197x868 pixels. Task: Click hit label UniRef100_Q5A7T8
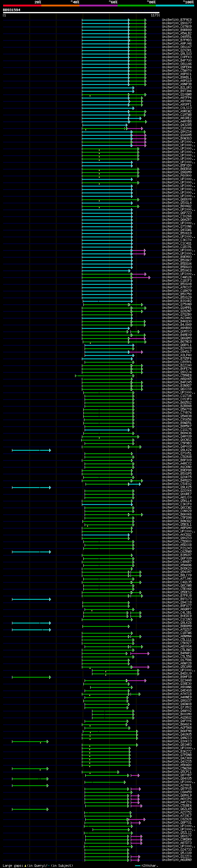(x=177, y=409)
